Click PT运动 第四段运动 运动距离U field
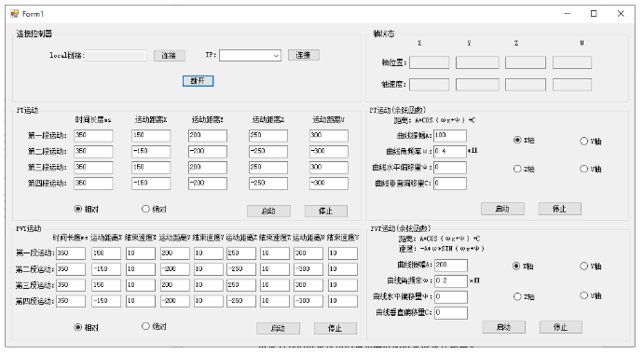The width and height of the screenshot is (644, 355). [329, 184]
